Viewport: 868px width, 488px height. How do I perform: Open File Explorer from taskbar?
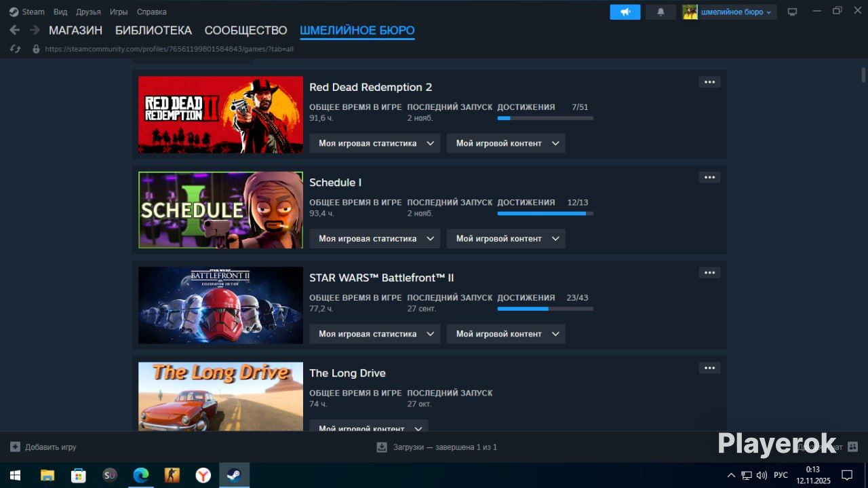coord(47,475)
